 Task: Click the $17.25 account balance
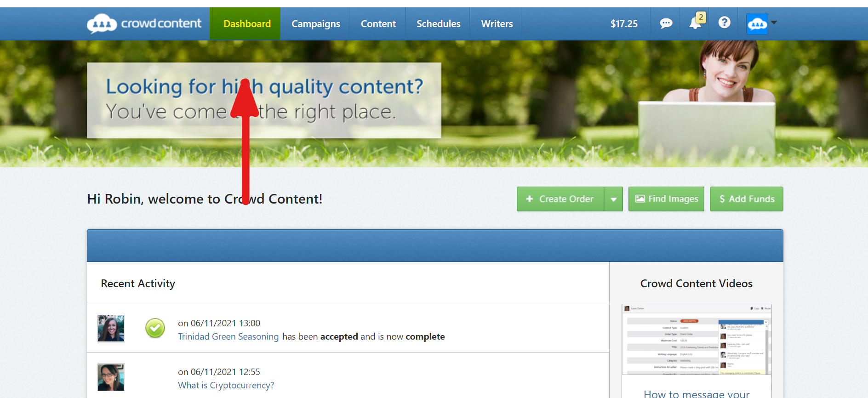[x=624, y=24]
